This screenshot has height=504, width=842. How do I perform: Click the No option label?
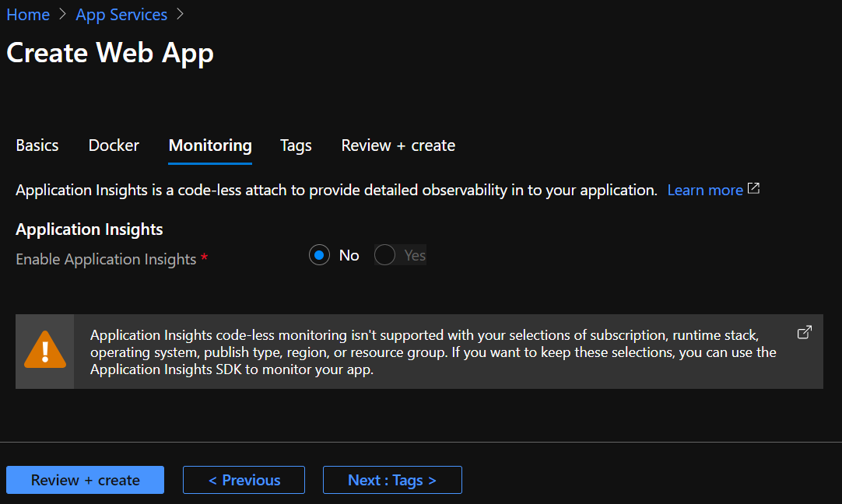click(x=349, y=255)
